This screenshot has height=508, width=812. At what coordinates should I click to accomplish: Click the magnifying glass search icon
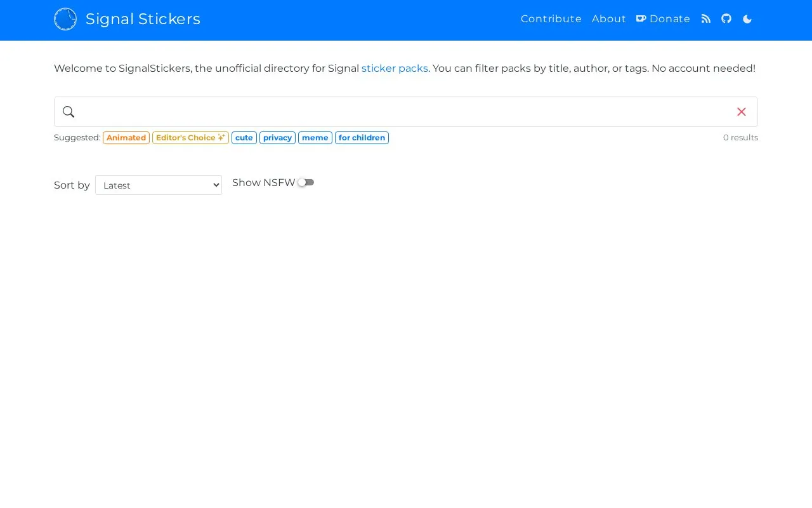pyautogui.click(x=69, y=112)
